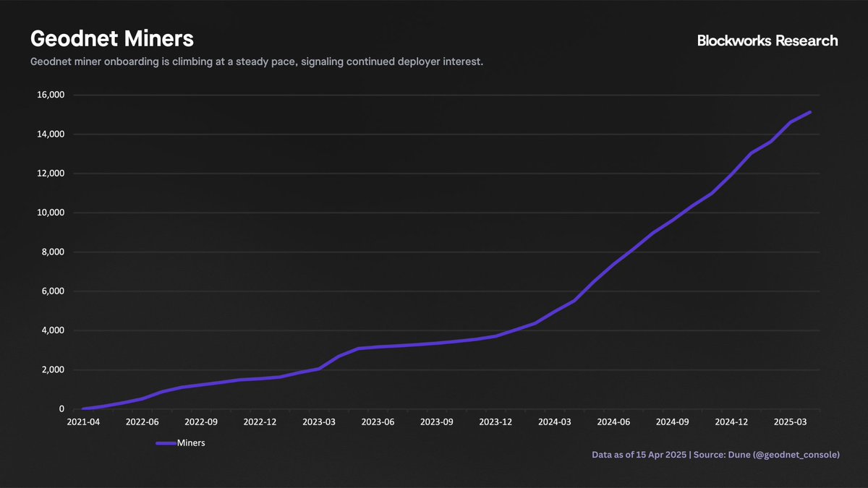Select the 2021-04 x-axis label
The width and height of the screenshot is (868, 488).
(85, 421)
